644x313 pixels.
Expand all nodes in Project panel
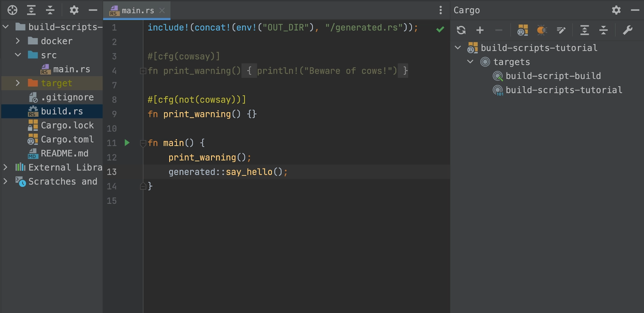pos(31,10)
